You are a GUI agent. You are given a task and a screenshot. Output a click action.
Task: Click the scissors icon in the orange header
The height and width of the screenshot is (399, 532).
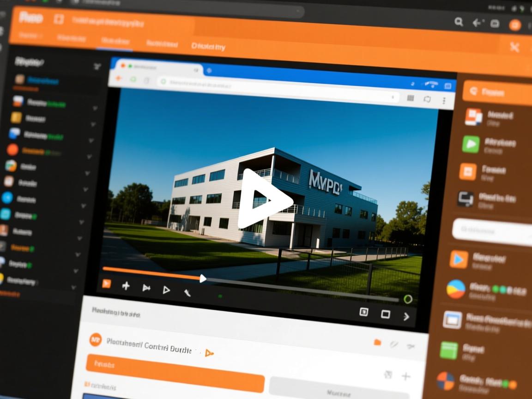coord(514,47)
